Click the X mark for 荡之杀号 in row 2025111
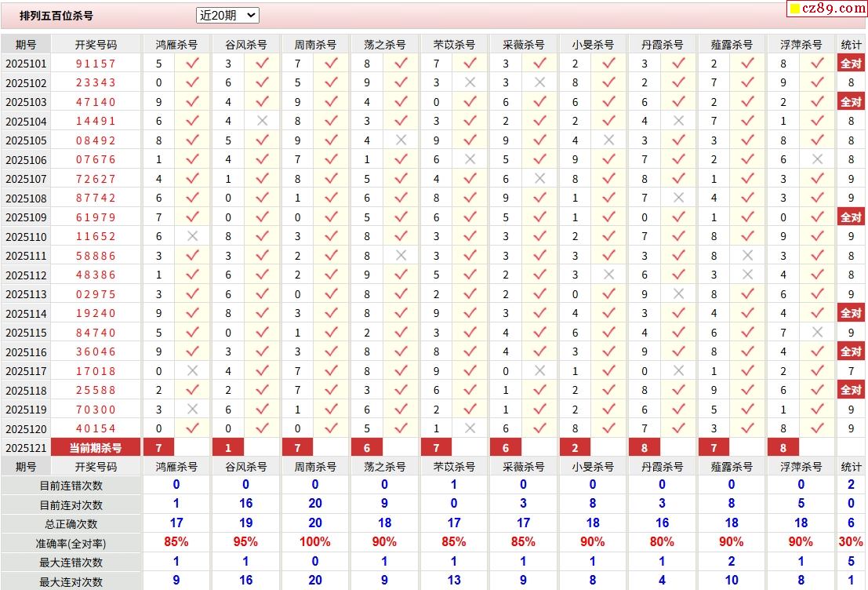The width and height of the screenshot is (868, 590). 401,256
